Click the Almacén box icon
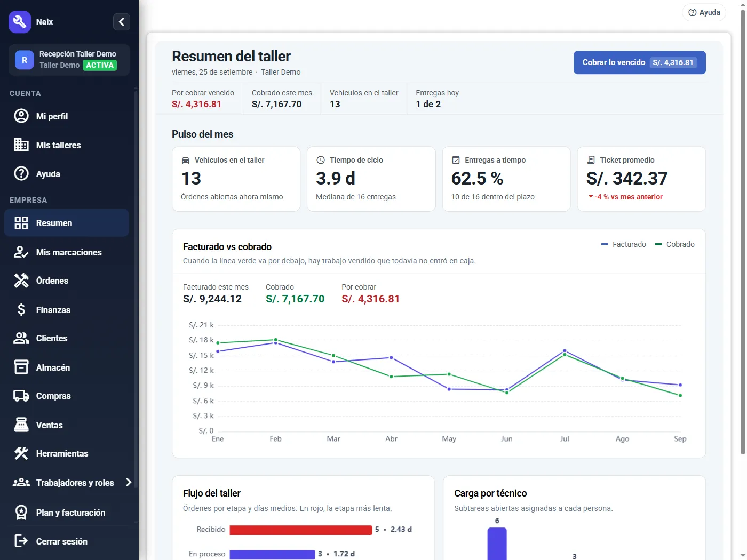Screen dimensions: 747x560 point(21,367)
